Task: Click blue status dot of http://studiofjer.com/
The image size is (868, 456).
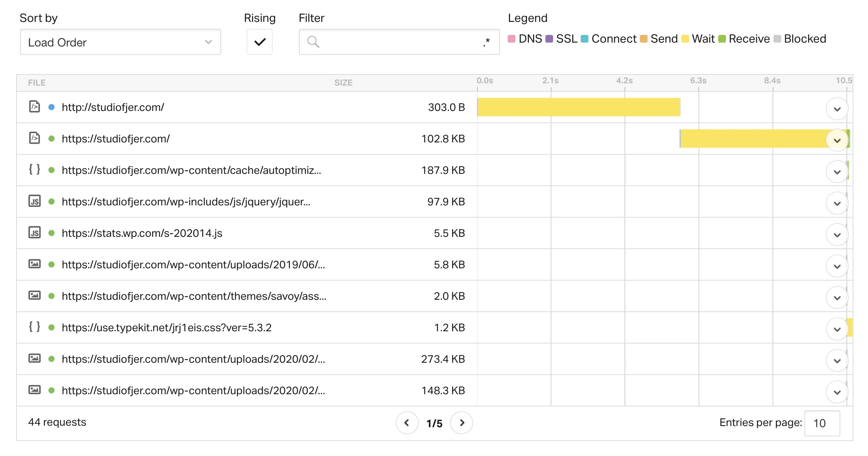Action: pyautogui.click(x=51, y=107)
